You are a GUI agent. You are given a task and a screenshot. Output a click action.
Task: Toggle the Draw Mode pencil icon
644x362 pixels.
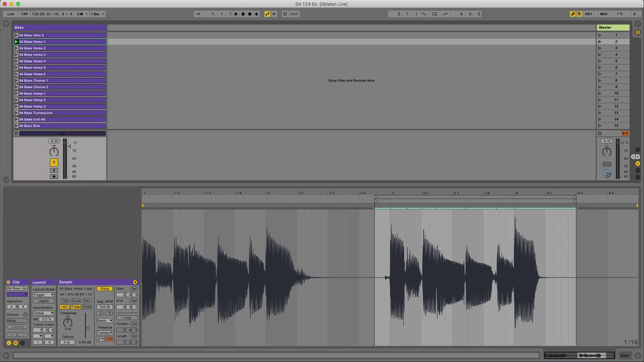pyautogui.click(x=572, y=14)
